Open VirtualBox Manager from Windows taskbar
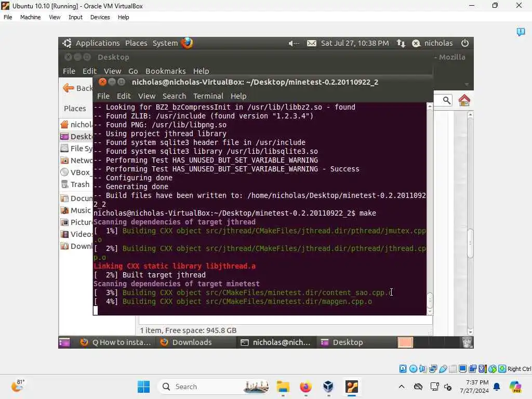The height and width of the screenshot is (399, 532). [x=328, y=387]
